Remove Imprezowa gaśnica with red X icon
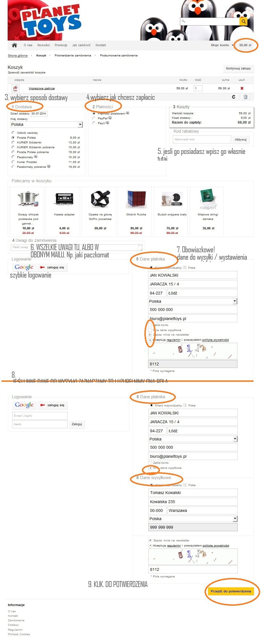The width and height of the screenshot is (261, 644). (242, 88)
